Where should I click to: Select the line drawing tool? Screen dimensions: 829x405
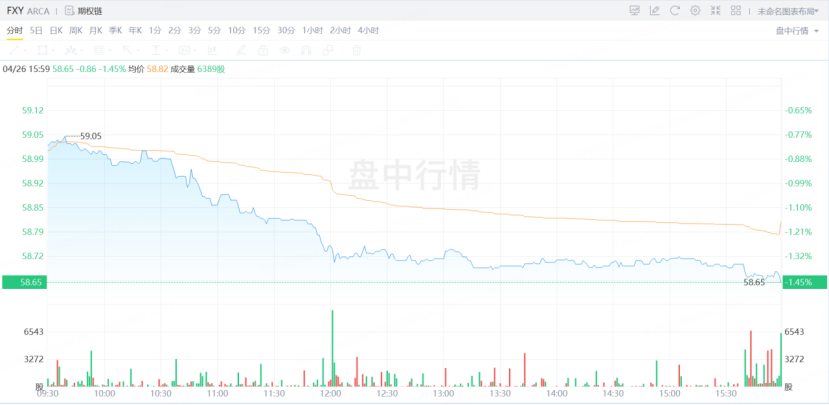pos(14,50)
